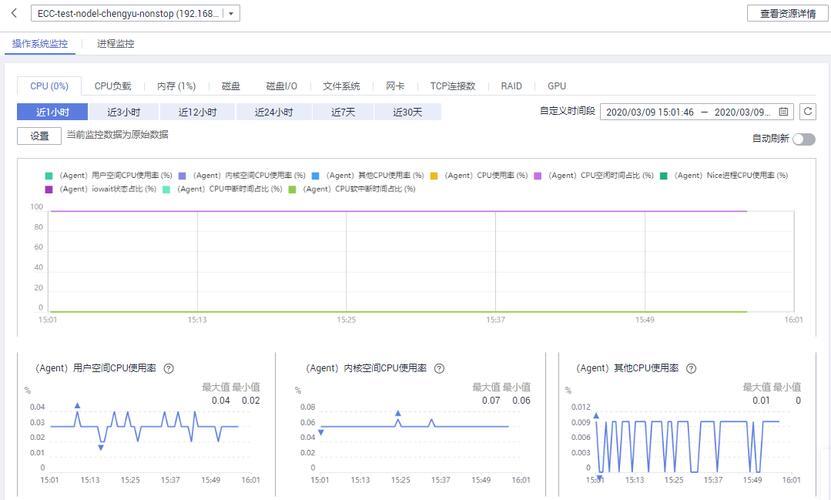The image size is (831, 500).
Task: Click the back arrow icon
Action: pyautogui.click(x=14, y=13)
